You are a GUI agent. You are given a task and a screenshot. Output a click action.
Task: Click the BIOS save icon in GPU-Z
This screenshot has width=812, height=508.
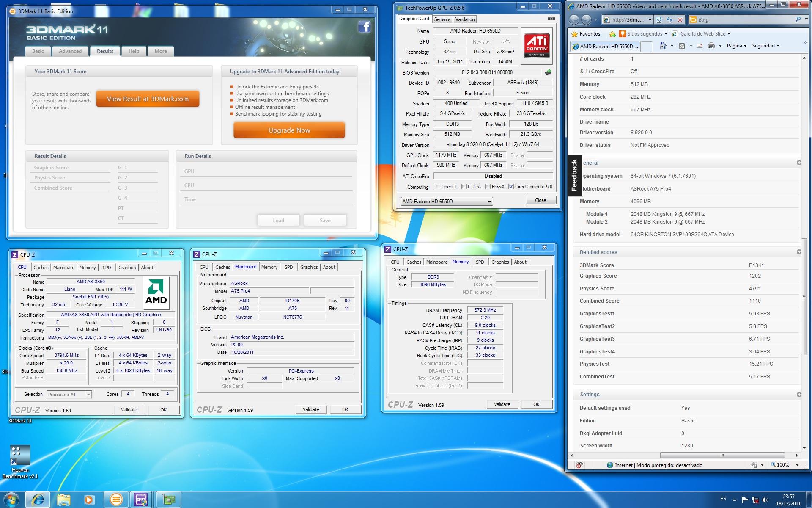coord(548,72)
